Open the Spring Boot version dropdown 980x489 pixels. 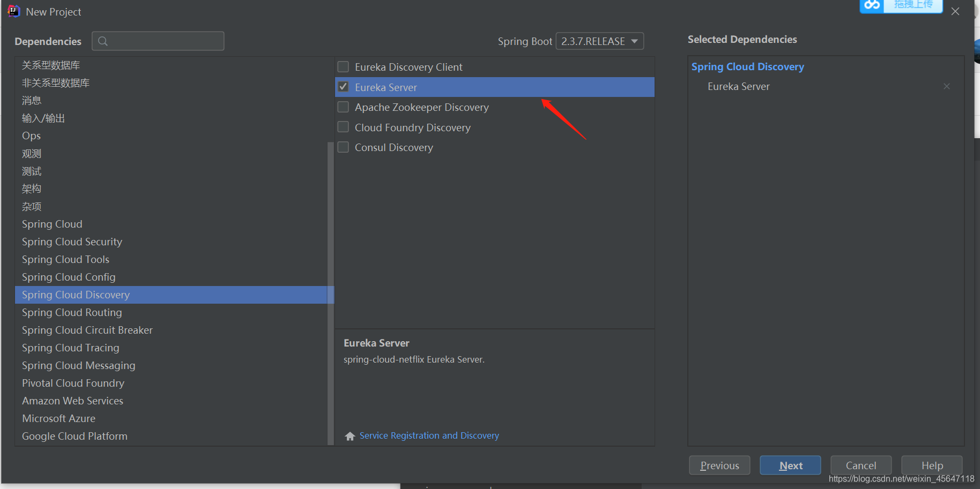pyautogui.click(x=599, y=41)
